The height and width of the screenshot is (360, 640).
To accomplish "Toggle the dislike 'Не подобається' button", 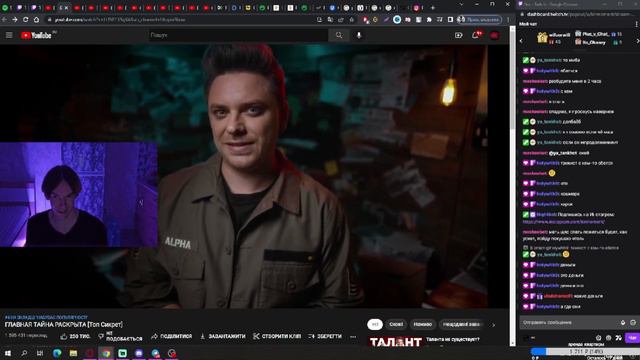I will click(120, 336).
